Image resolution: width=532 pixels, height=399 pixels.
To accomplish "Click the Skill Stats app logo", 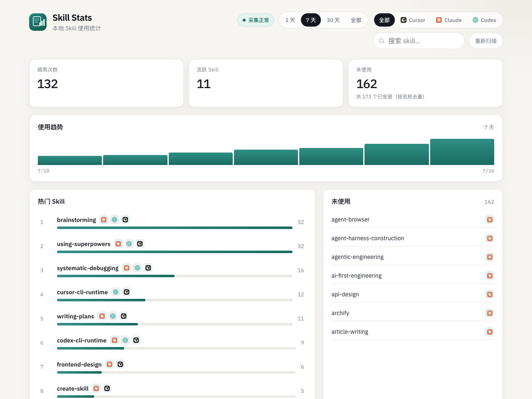I will tap(38, 22).
